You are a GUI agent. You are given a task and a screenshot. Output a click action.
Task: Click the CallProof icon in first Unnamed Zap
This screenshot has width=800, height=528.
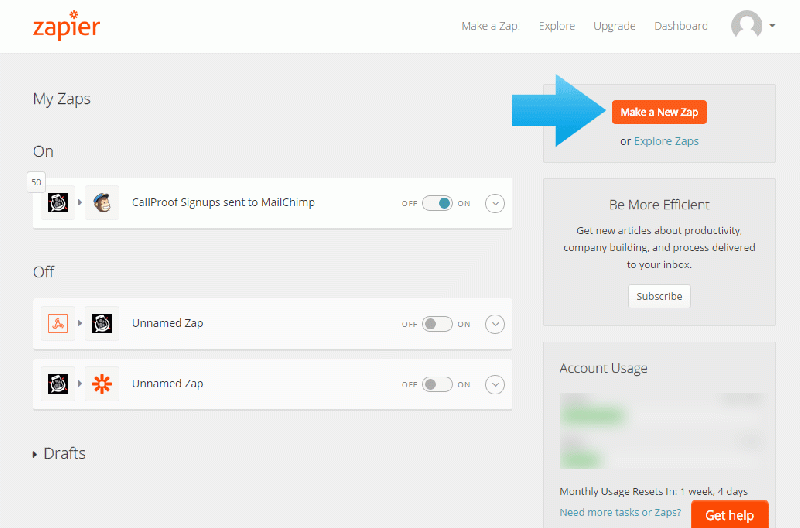point(102,324)
